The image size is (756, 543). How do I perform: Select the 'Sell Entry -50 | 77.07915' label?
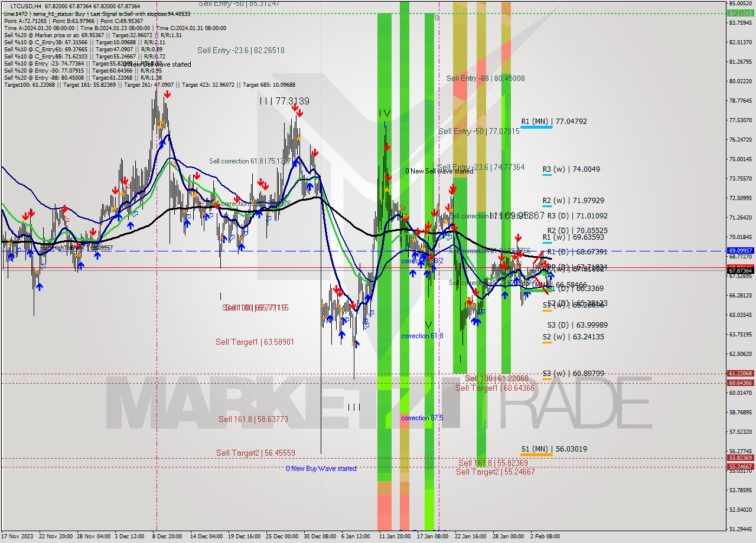click(479, 131)
